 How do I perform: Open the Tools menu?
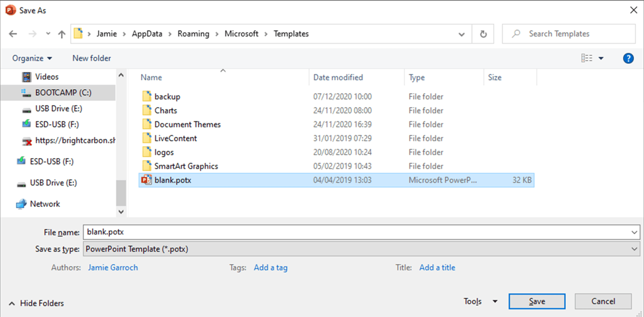480,301
